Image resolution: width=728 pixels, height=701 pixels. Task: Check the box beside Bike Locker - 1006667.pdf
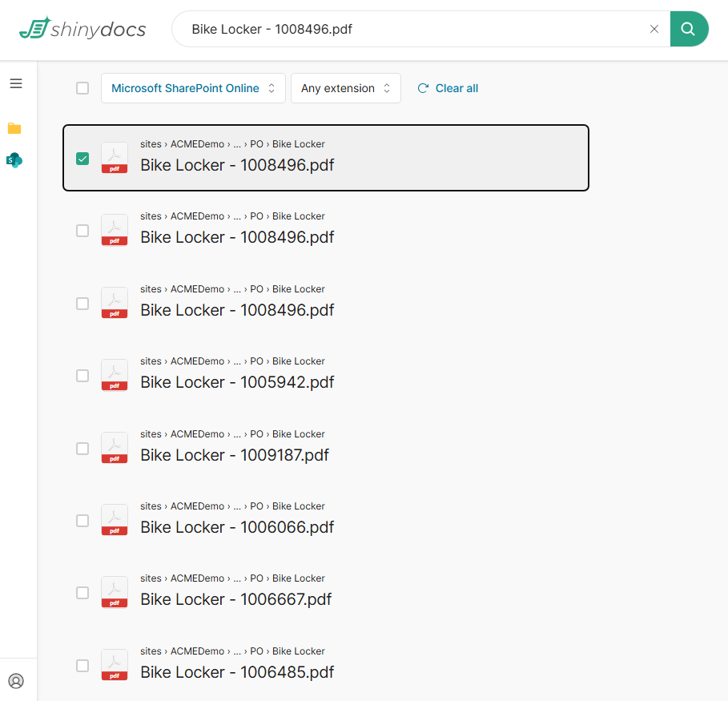point(82,593)
